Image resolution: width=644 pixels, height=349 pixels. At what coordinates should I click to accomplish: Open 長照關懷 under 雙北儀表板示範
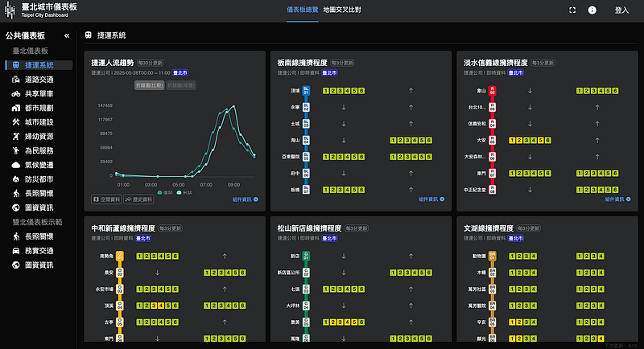[39, 236]
